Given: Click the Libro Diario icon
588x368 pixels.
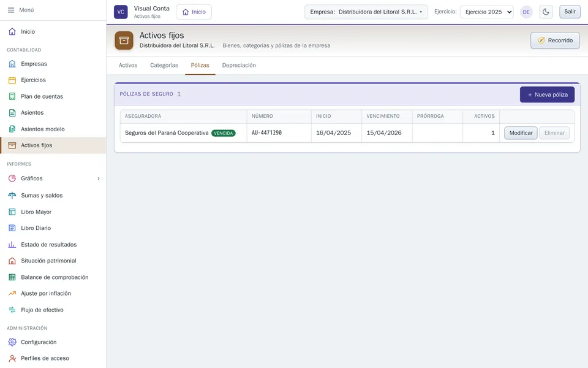Looking at the screenshot, I should coord(12,228).
